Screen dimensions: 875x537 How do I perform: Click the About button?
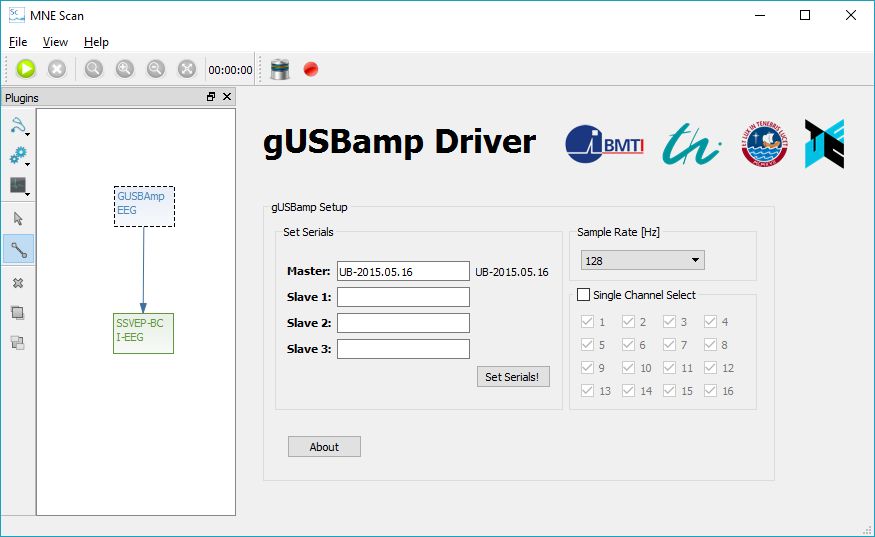324,447
